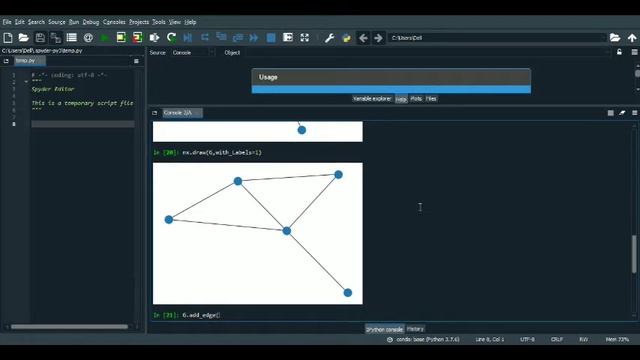
Task: Switch to the IPython console bottom tab
Action: pos(384,329)
